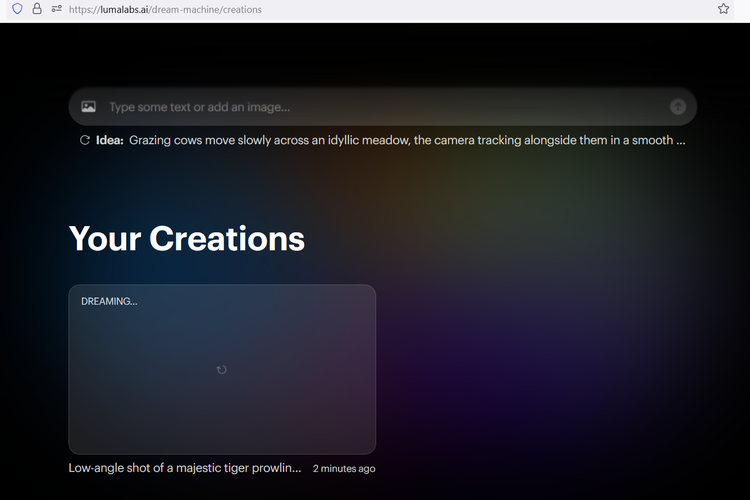Use the grazing cows idea suggestion text
Screen dimensions: 750x500
pos(400,141)
